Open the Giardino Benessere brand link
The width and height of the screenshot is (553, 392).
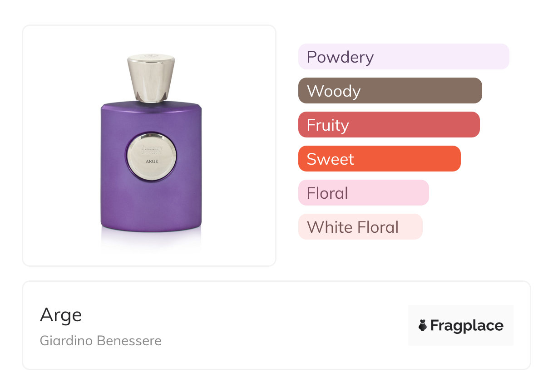tap(101, 341)
